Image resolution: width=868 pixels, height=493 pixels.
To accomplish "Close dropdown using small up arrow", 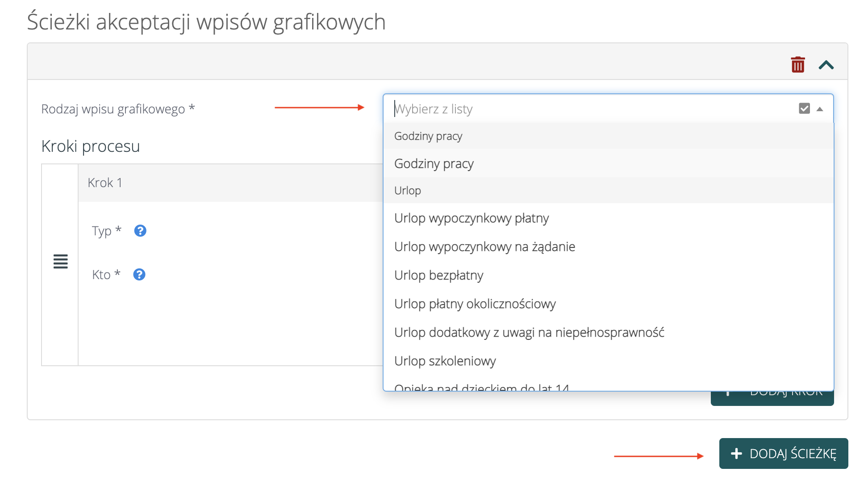I will click(x=820, y=109).
